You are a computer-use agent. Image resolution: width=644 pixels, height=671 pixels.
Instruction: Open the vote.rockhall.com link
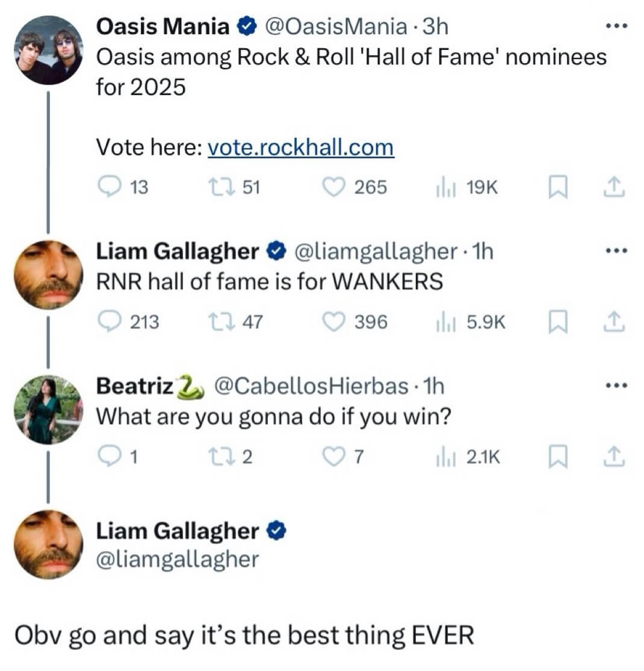(x=300, y=148)
